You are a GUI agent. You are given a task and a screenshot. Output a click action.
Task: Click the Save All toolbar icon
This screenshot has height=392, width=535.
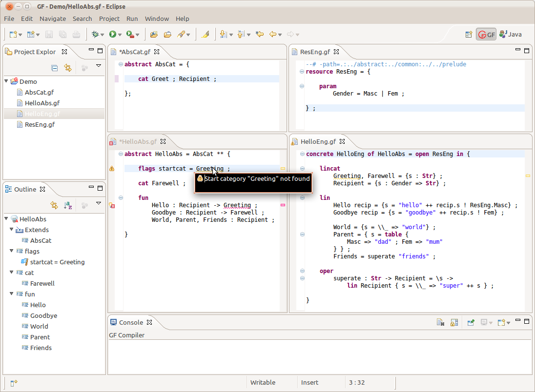point(62,34)
